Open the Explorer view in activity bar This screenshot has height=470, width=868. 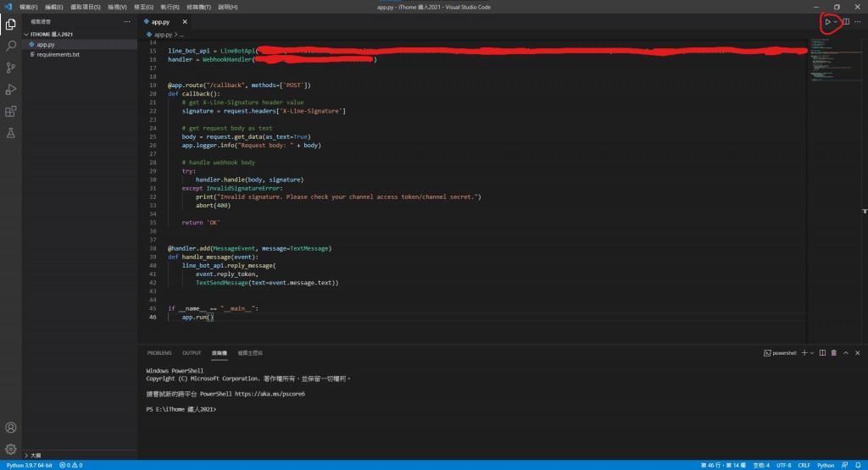point(10,25)
